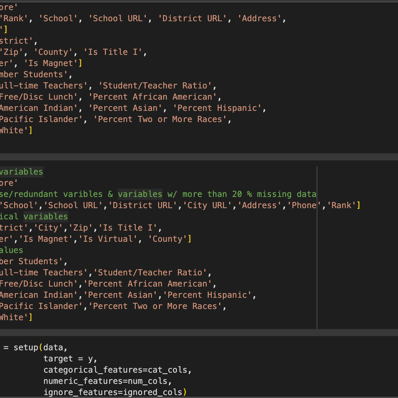Viewport: 398px width, 398px height.
Task: Click 'City URL' string in ignored columns list
Action: point(205,205)
